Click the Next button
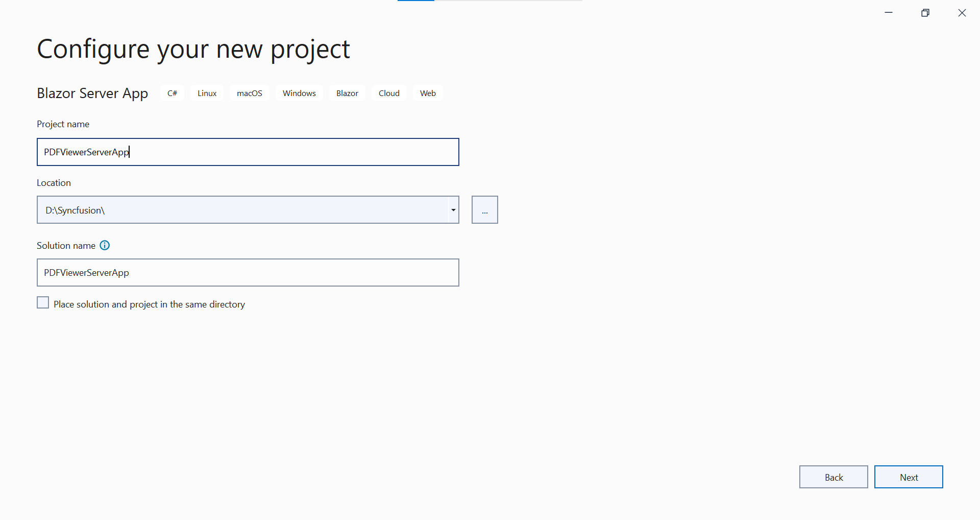 [x=909, y=477]
